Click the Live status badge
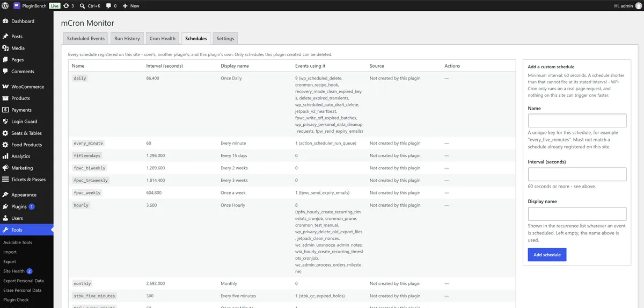Screen dimensions: 644x308 tap(55, 5)
